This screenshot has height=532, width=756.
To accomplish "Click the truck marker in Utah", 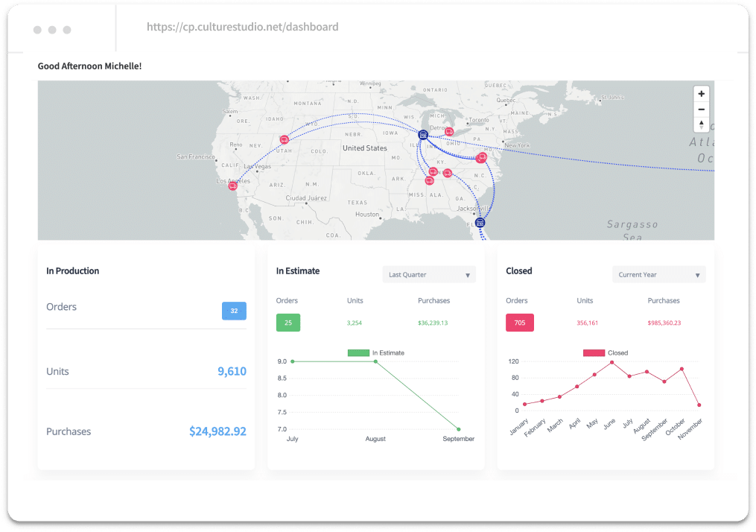I will (285, 139).
